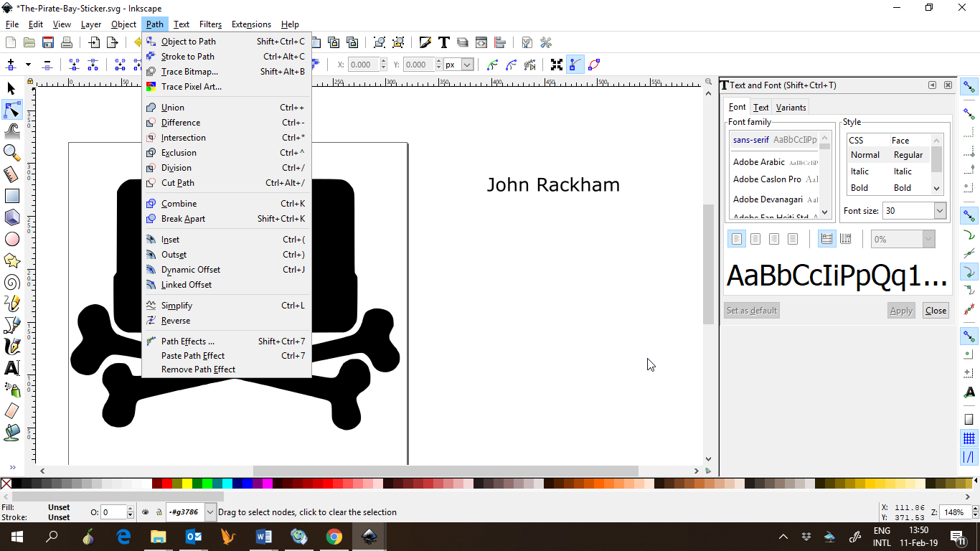Open the Font size dropdown

(940, 211)
